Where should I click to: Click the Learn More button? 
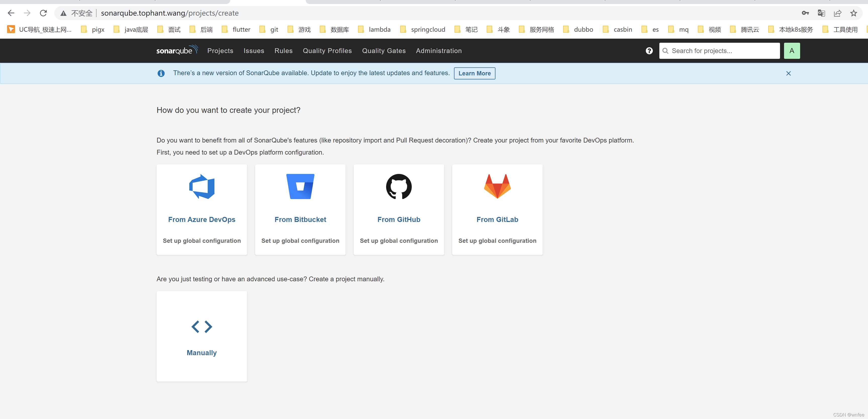pos(474,73)
